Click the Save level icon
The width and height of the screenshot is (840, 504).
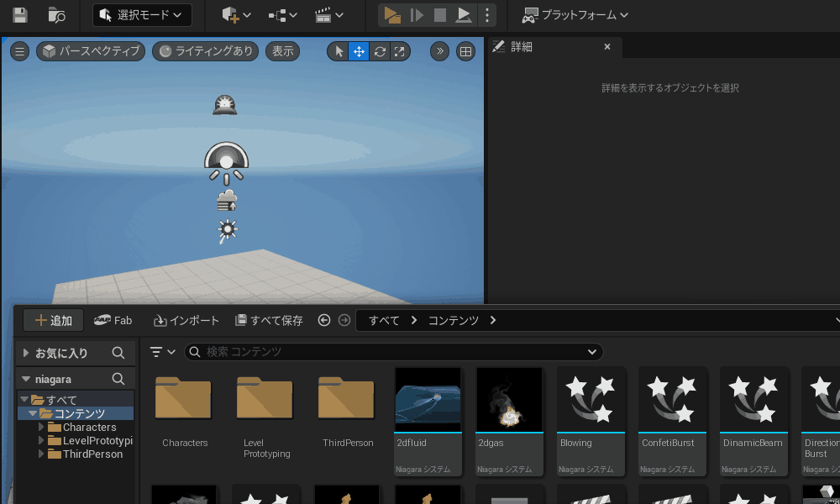(19, 15)
